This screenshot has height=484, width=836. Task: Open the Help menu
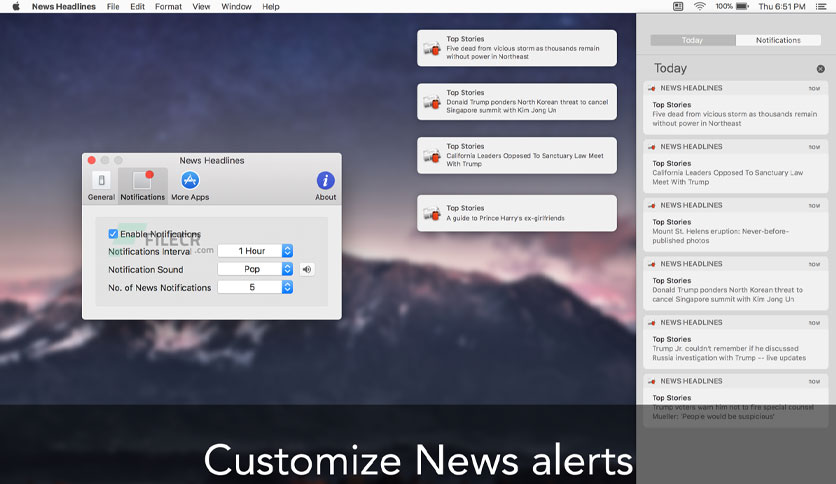(x=271, y=6)
